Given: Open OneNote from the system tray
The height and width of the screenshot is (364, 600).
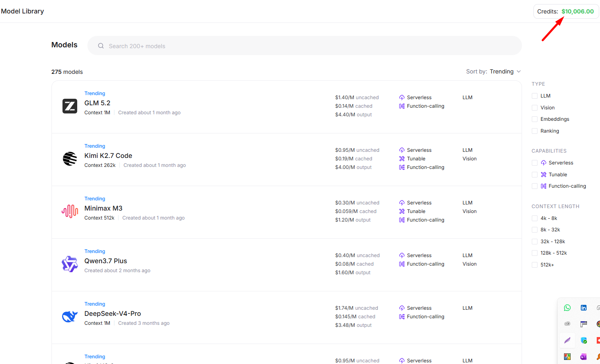Looking at the screenshot, I should pos(584,357).
